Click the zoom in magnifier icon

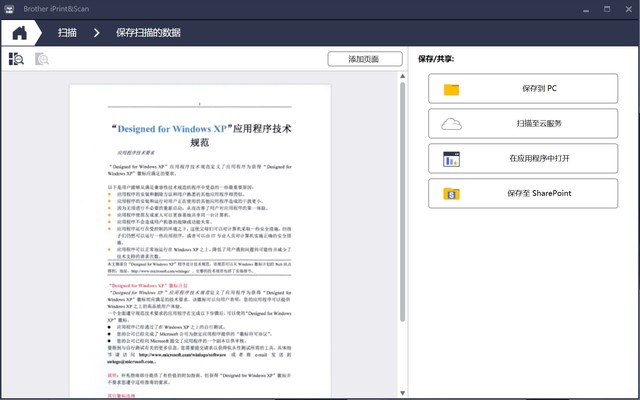pyautogui.click(x=42, y=59)
